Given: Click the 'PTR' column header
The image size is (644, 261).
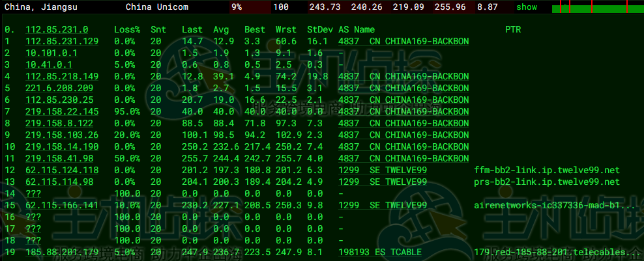Looking at the screenshot, I should click(513, 29).
